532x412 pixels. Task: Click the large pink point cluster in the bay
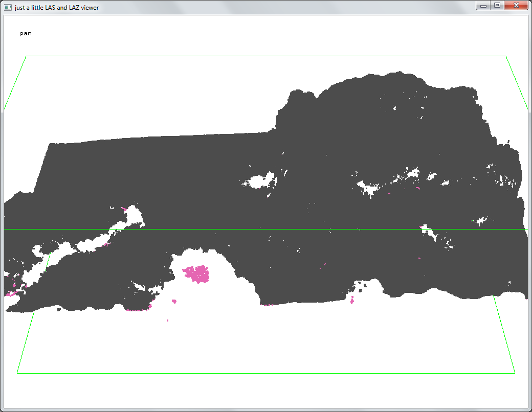[x=197, y=274]
